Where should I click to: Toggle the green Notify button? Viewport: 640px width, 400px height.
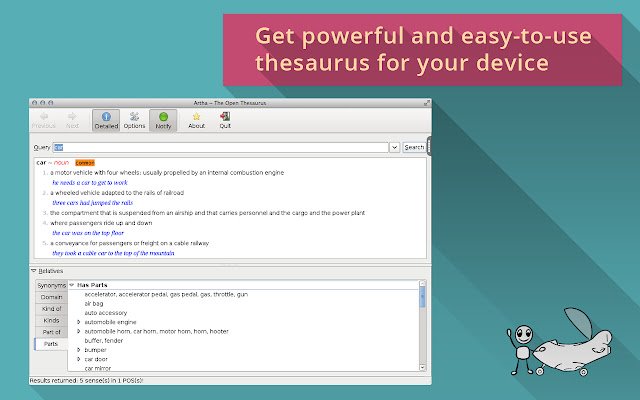pyautogui.click(x=163, y=120)
